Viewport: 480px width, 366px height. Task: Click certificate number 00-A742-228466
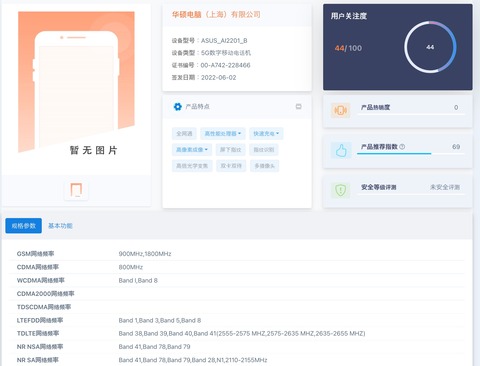coord(225,65)
